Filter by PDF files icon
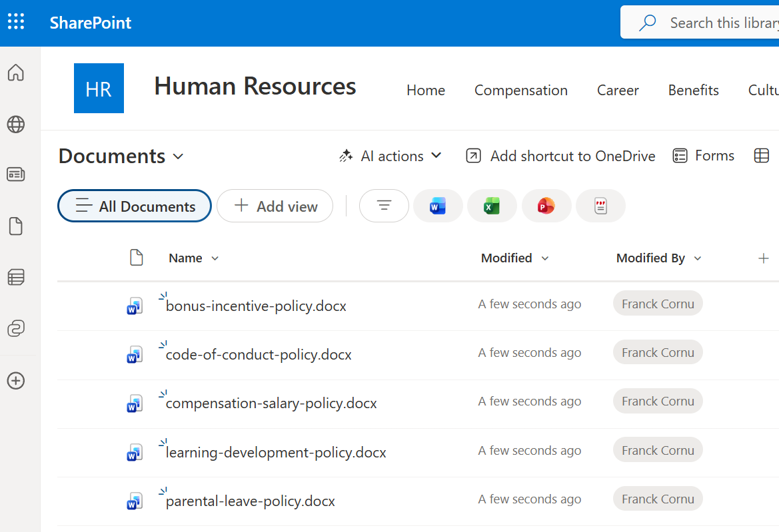Screen dimensions: 779x532 coord(600,206)
